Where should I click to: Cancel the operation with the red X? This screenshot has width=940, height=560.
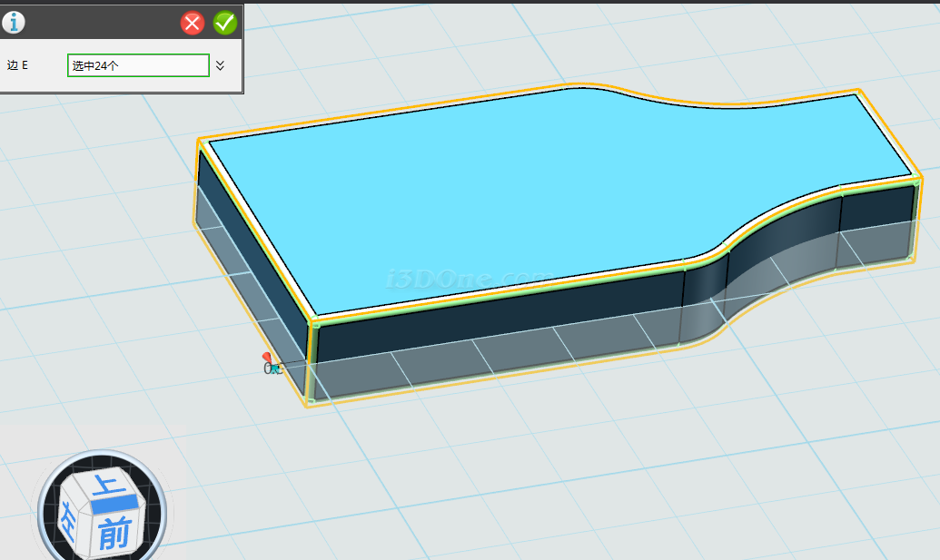click(x=193, y=23)
